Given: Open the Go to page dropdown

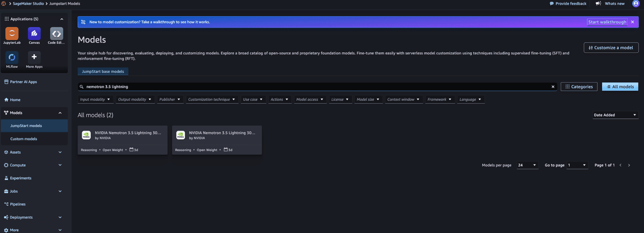Looking at the screenshot, I should tap(577, 166).
